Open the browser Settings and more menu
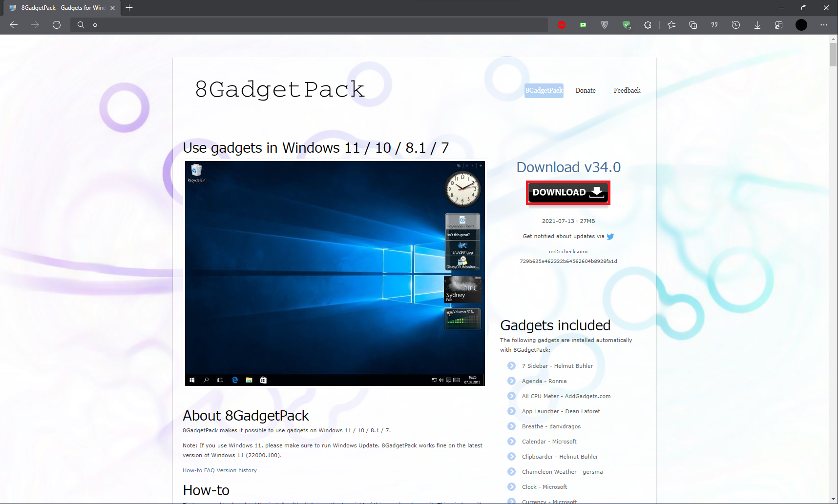 pyautogui.click(x=824, y=25)
